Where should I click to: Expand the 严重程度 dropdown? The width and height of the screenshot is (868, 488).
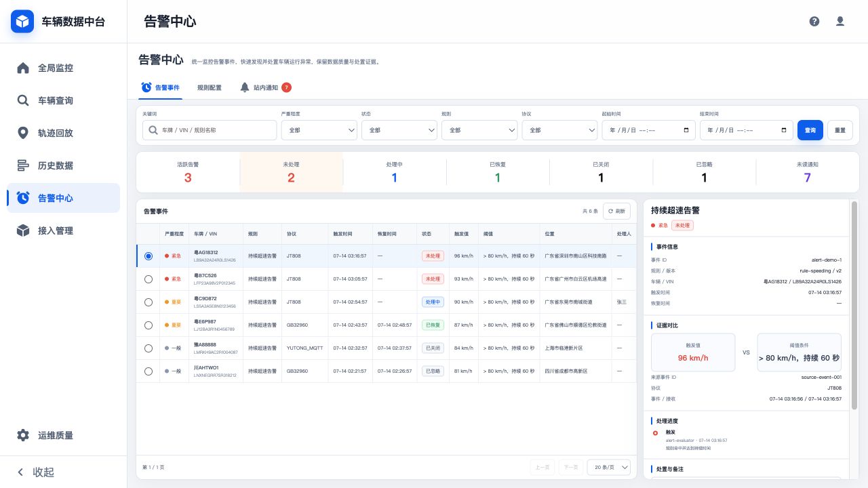319,130
